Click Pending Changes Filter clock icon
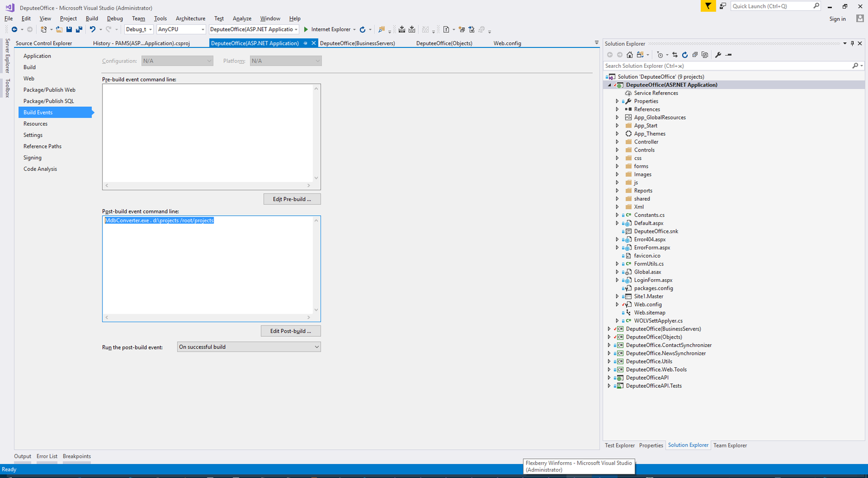This screenshot has height=478, width=868. point(659,55)
